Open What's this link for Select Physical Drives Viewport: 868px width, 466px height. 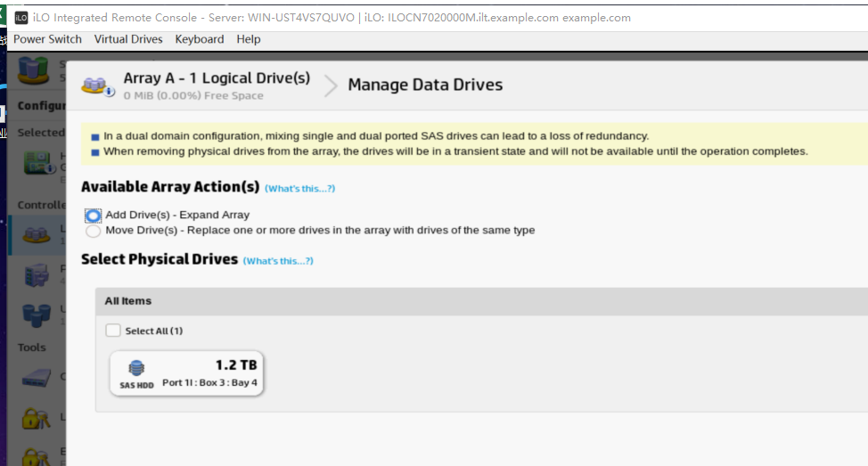point(278,261)
